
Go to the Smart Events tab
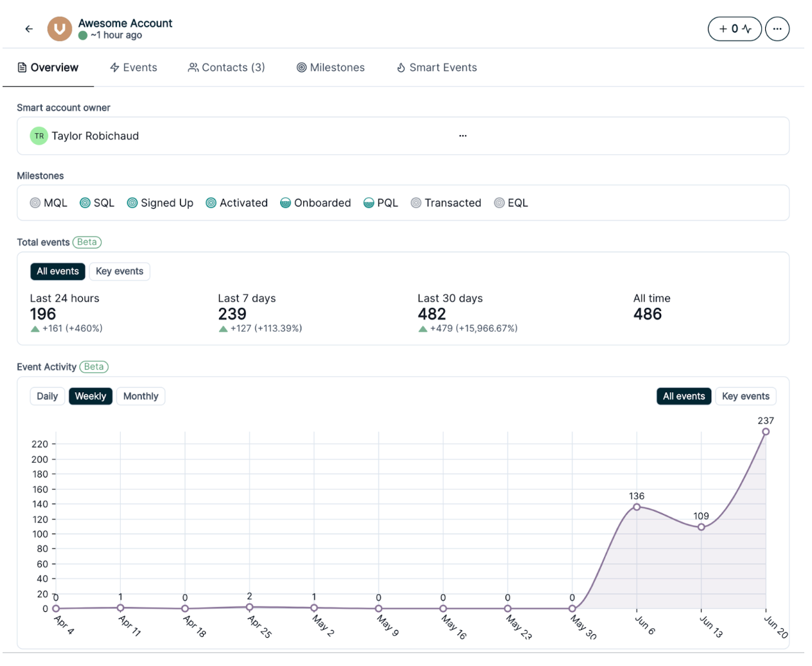click(437, 67)
